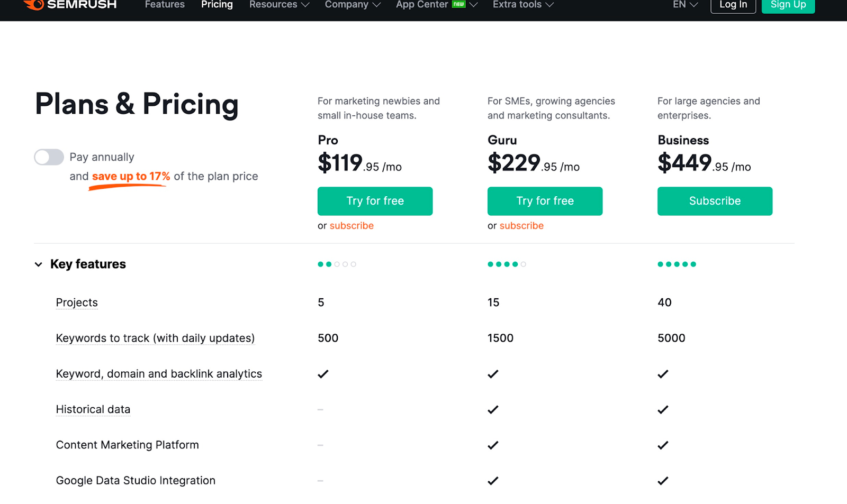Toggle the Pay annually switch
The image size is (847, 504).
pos(49,157)
